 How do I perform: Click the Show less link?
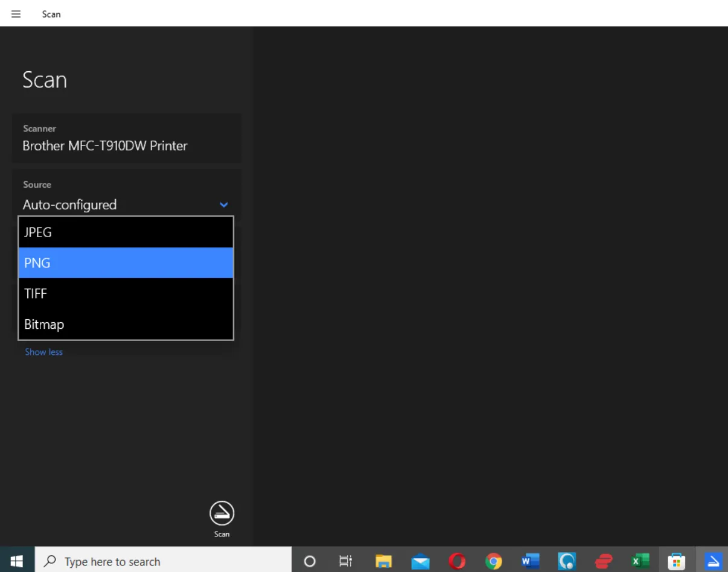43,352
